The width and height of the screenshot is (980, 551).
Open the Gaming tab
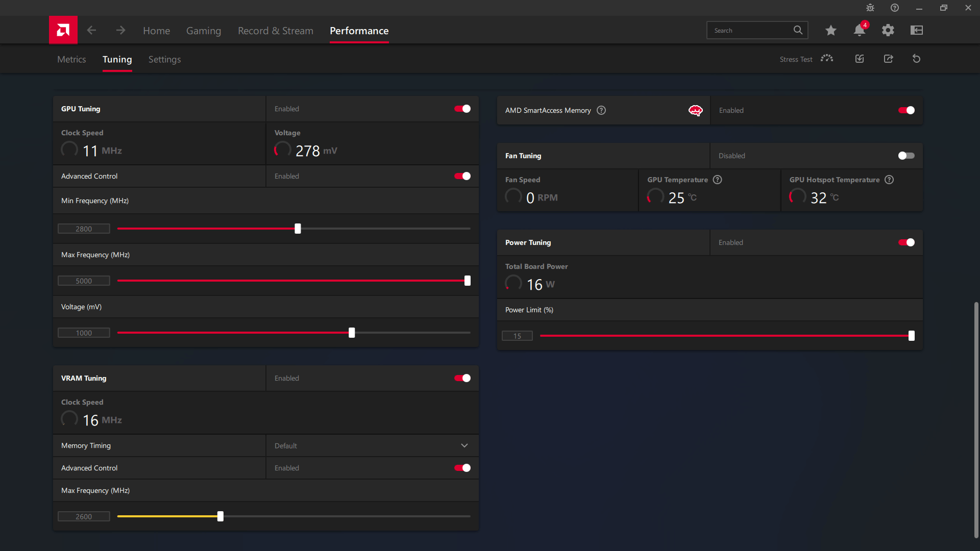point(204,31)
